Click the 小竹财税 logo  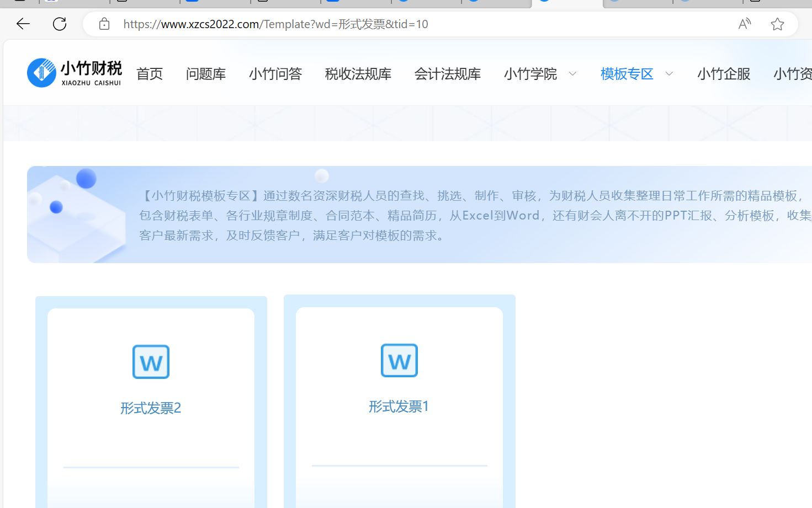75,73
